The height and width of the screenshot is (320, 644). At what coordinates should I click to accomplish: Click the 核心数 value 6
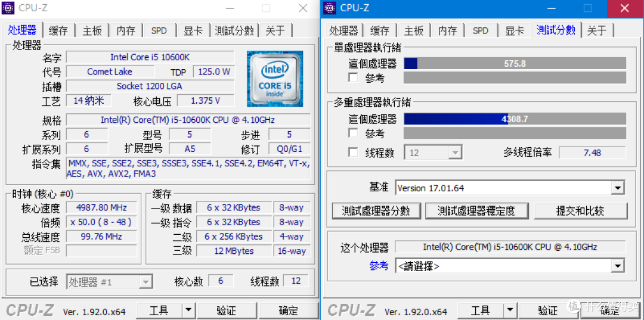click(221, 281)
